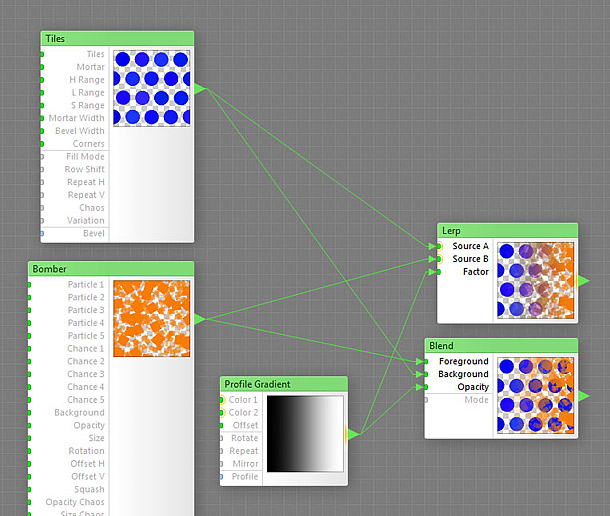This screenshot has height=516, width=610.
Task: Click the Particle 1 parameter in Bomber
Action: coord(85,285)
